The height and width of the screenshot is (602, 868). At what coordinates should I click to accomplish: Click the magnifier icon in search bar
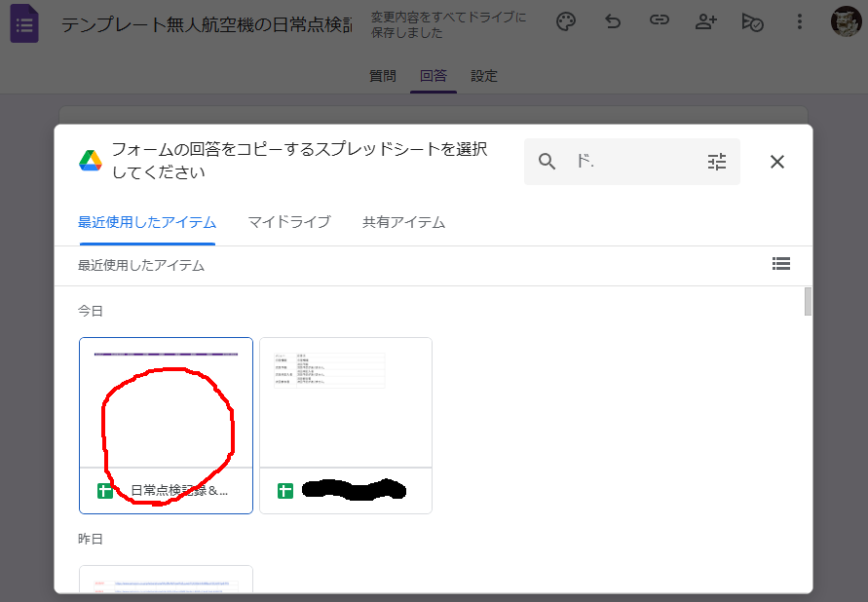pyautogui.click(x=547, y=162)
